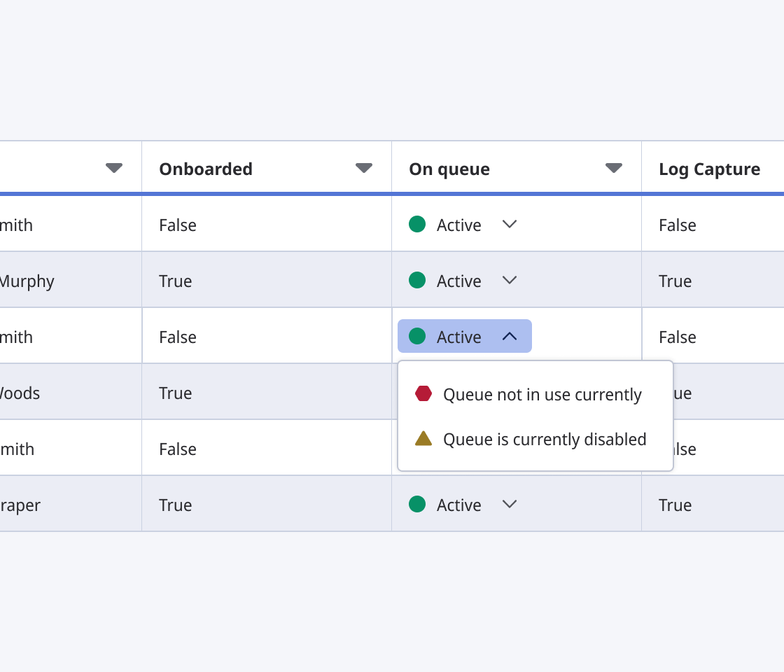Click green status dot in first row
Image resolution: width=784 pixels, height=672 pixels.
pos(417,224)
